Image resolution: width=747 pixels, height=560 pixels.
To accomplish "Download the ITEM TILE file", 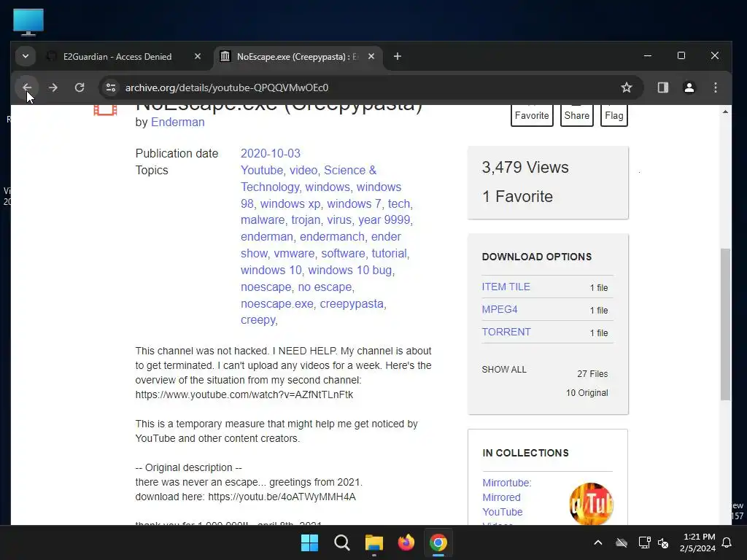I will pyautogui.click(x=506, y=287).
